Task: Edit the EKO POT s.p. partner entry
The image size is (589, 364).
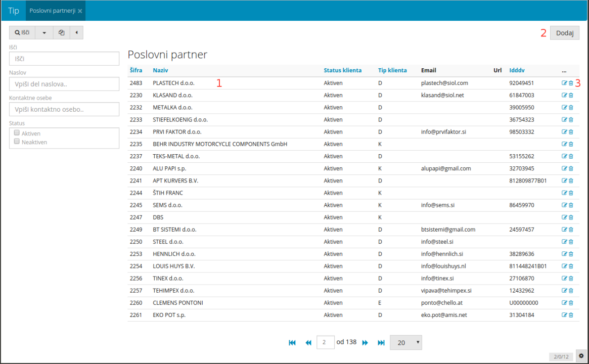Action: click(x=564, y=315)
